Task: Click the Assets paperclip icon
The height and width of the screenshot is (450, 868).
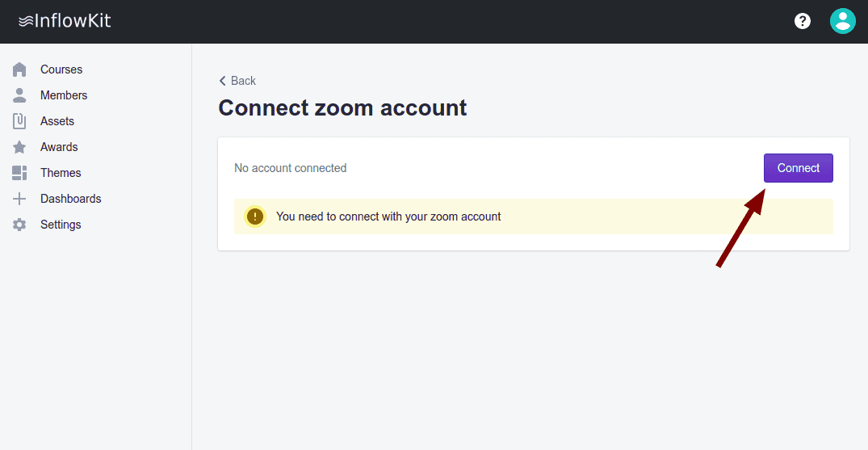Action: [19, 121]
